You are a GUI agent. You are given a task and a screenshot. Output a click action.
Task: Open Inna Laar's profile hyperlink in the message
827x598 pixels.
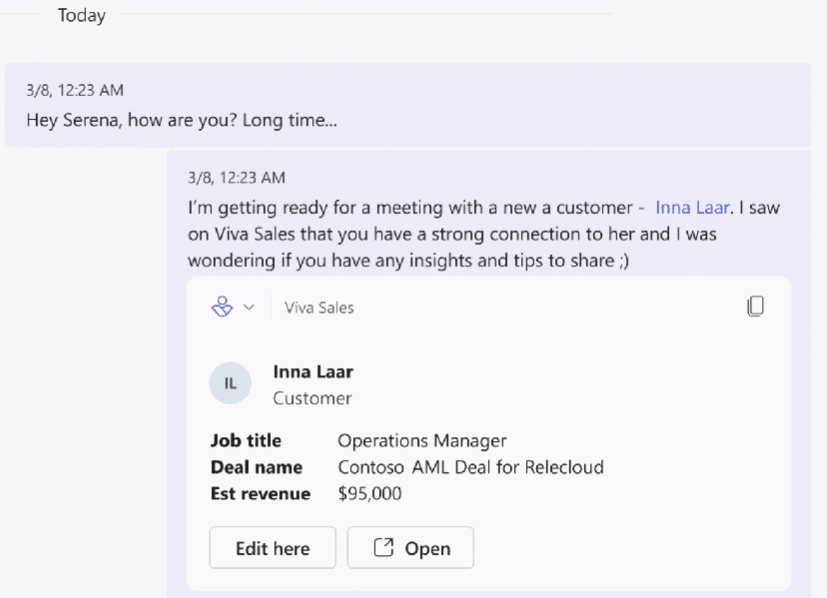[692, 207]
